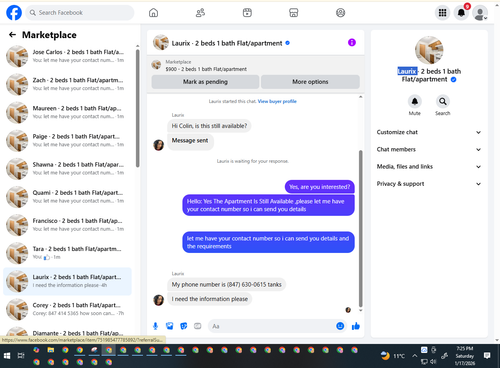Screen dimensions: 500x368
Task: Select the Laurix conversation in the list
Action: 68,281
